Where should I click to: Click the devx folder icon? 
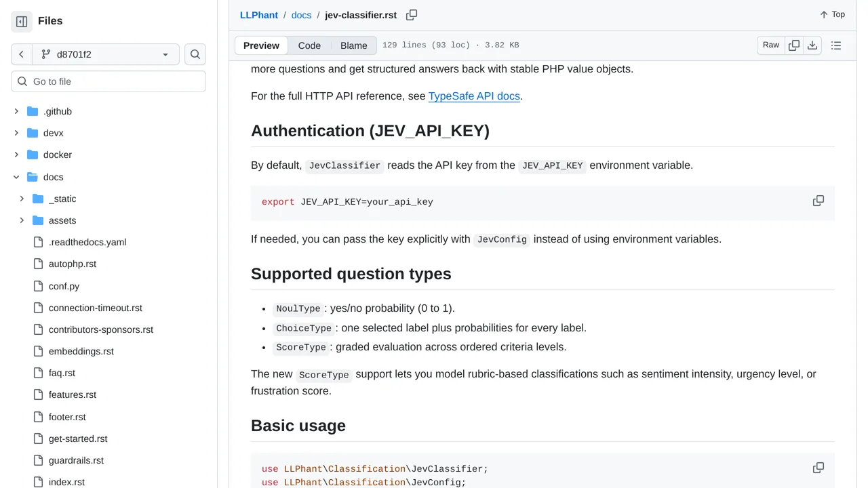coord(33,133)
